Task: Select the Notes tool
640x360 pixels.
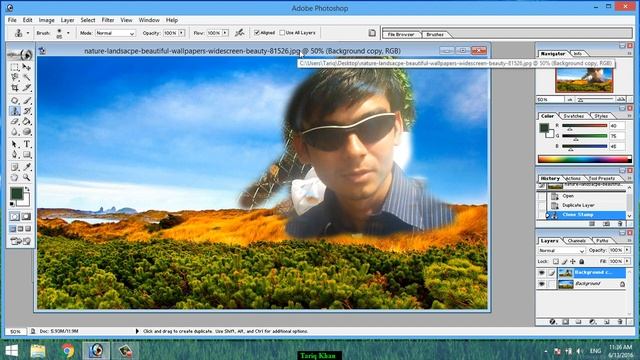Action: point(15,167)
